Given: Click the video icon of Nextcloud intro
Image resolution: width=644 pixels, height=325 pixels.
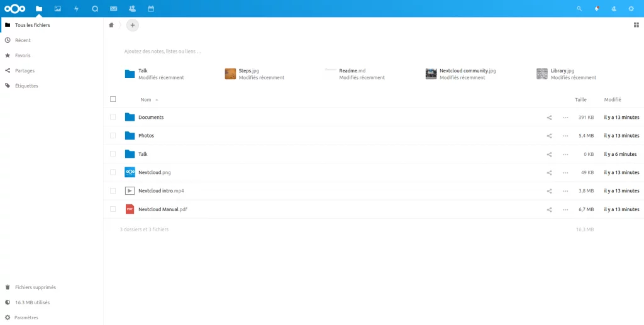Looking at the screenshot, I should pos(130,191).
